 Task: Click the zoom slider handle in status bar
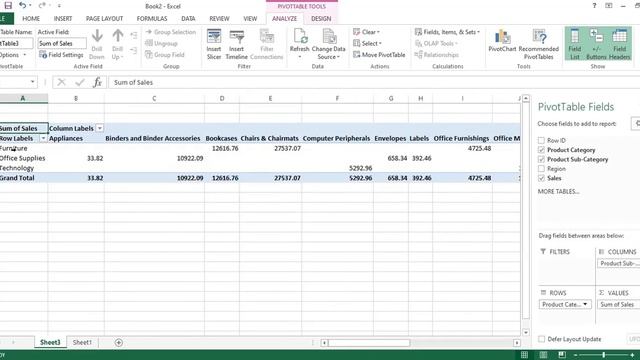coord(603,355)
